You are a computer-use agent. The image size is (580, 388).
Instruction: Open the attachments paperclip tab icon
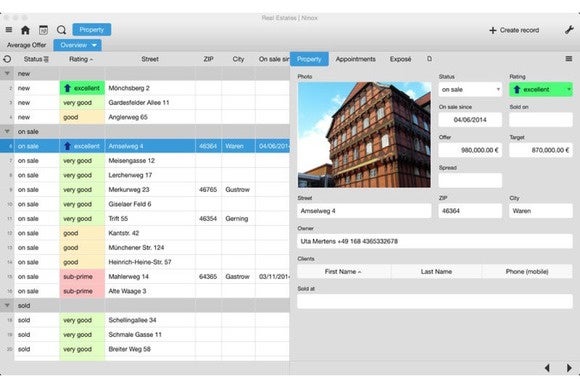[429, 59]
